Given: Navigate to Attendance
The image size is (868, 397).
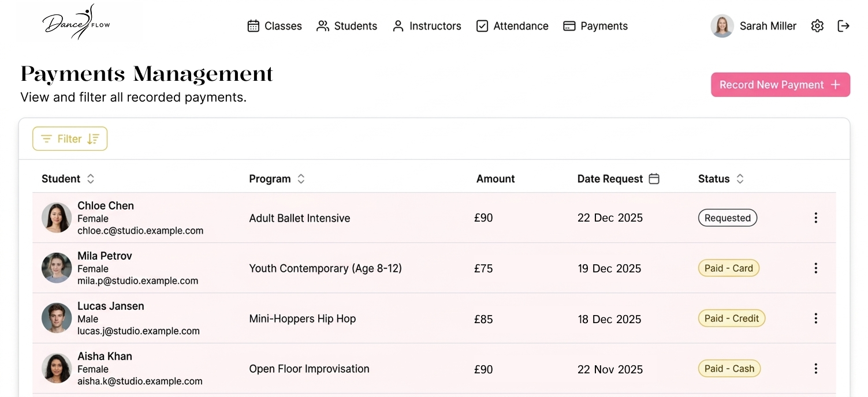Looking at the screenshot, I should point(512,26).
